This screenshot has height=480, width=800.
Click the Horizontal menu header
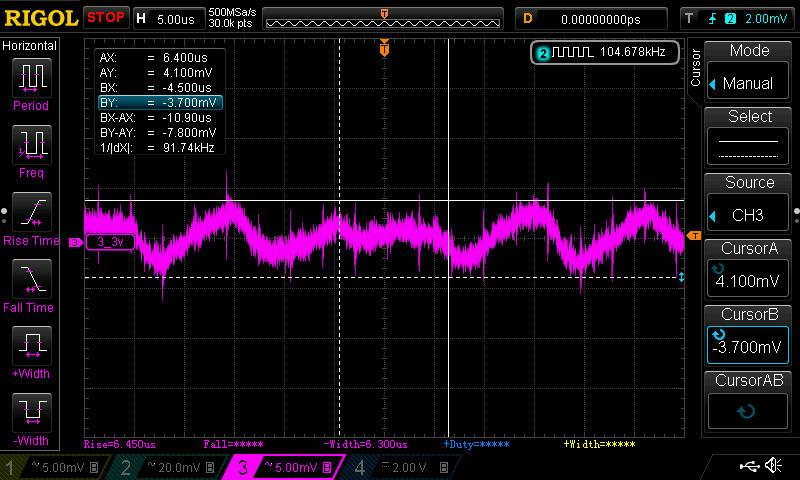tap(30, 46)
